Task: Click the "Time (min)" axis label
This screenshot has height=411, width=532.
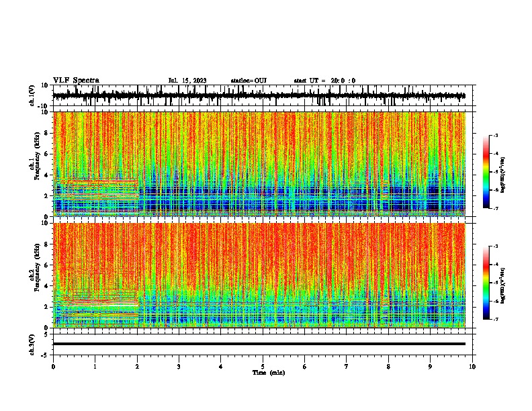Action: click(x=269, y=373)
